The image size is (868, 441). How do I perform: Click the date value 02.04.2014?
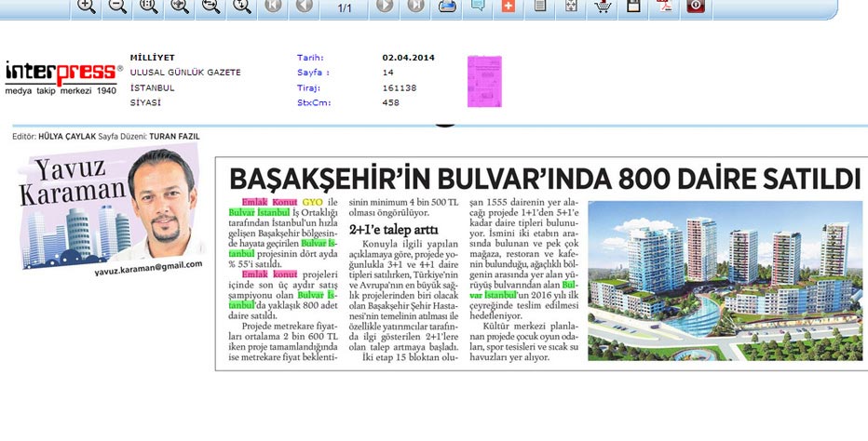pyautogui.click(x=408, y=58)
